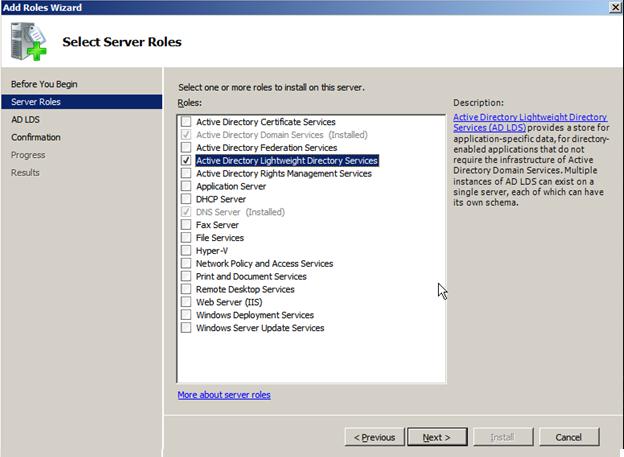The width and height of the screenshot is (624, 457).
Task: Select Print and Document Services label
Action: click(251, 276)
